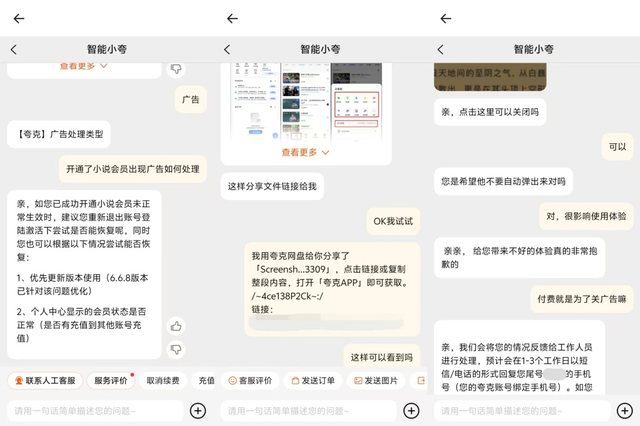This screenshot has height=426, width=640.
Task: Tap 发送图片 in middle chat
Action: pos(376,381)
